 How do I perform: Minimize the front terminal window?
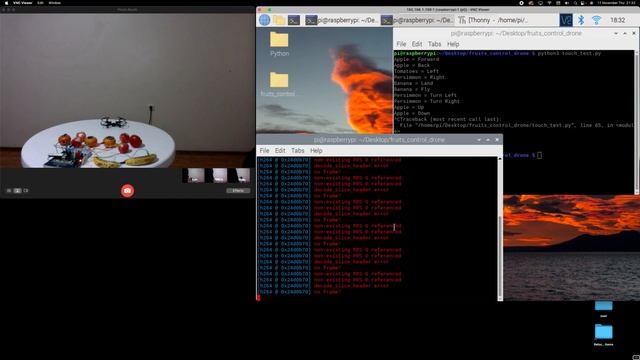tap(479, 140)
